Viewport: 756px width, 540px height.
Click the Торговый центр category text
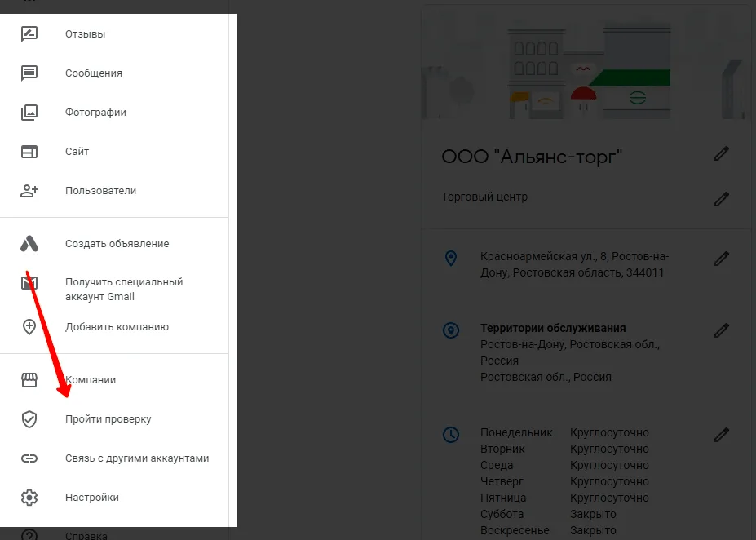(x=484, y=197)
